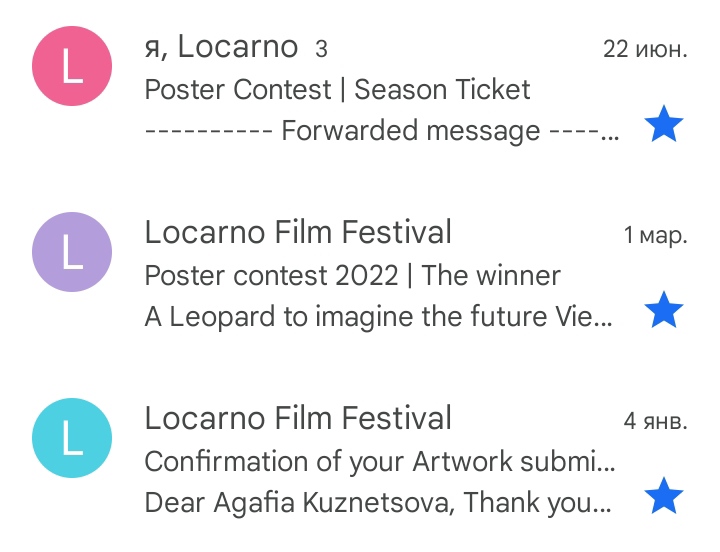Open the A Leopard to imagine the future preview
The image size is (720, 552).
tap(379, 317)
